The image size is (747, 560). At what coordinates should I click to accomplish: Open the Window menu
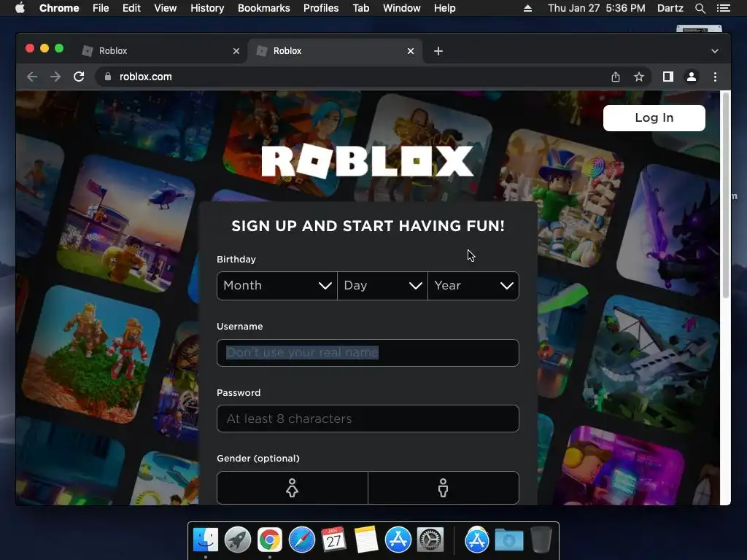402,8
